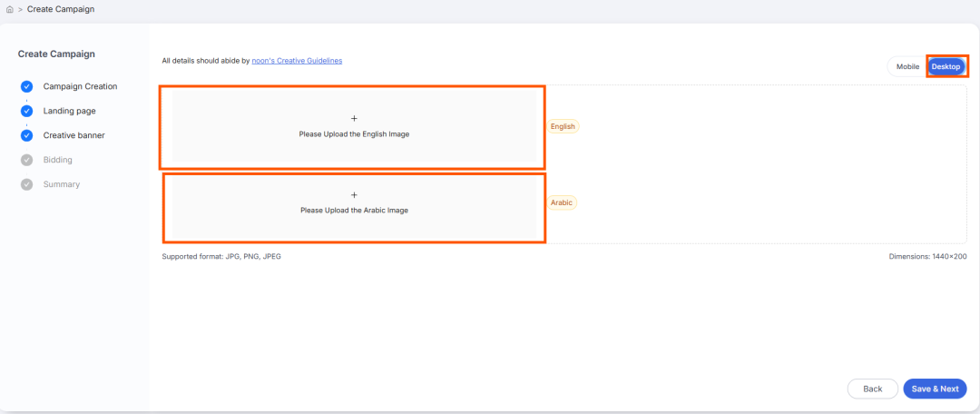The width and height of the screenshot is (980, 414).
Task: Click the Save & Next button
Action: (935, 389)
